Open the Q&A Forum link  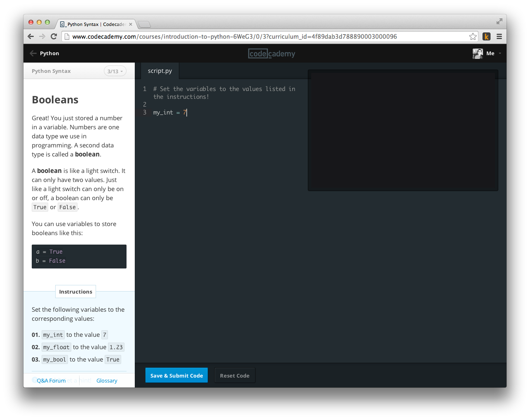tap(51, 381)
